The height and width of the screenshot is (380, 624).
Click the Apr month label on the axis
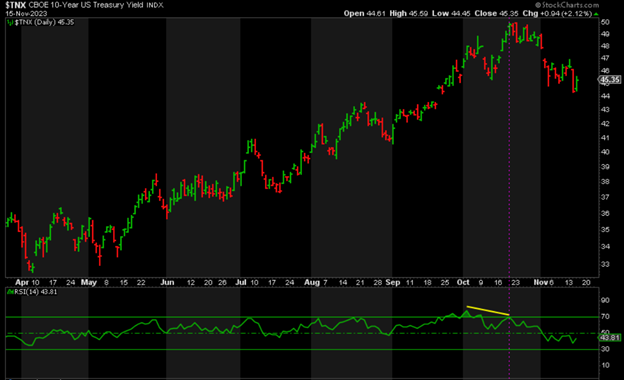(x=22, y=282)
